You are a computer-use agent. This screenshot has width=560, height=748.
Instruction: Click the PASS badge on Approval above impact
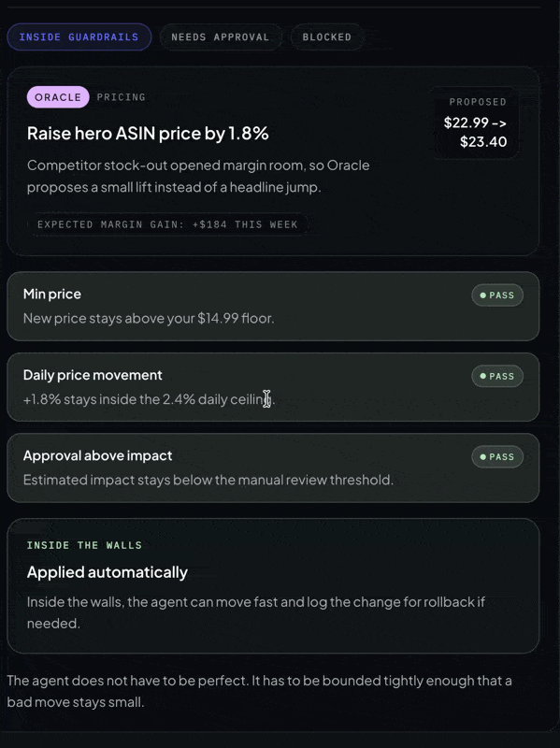click(x=497, y=457)
